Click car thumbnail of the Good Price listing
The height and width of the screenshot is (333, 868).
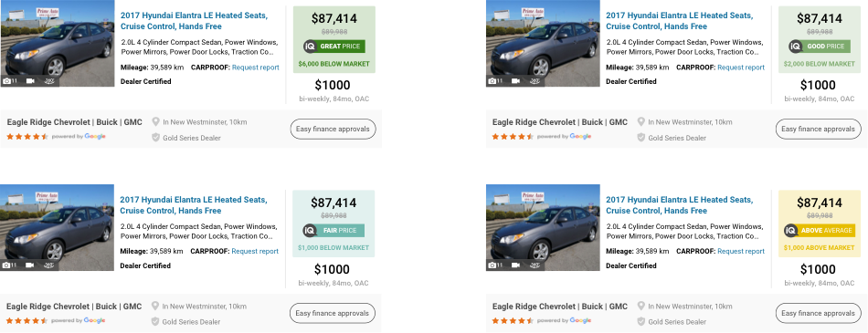point(543,43)
